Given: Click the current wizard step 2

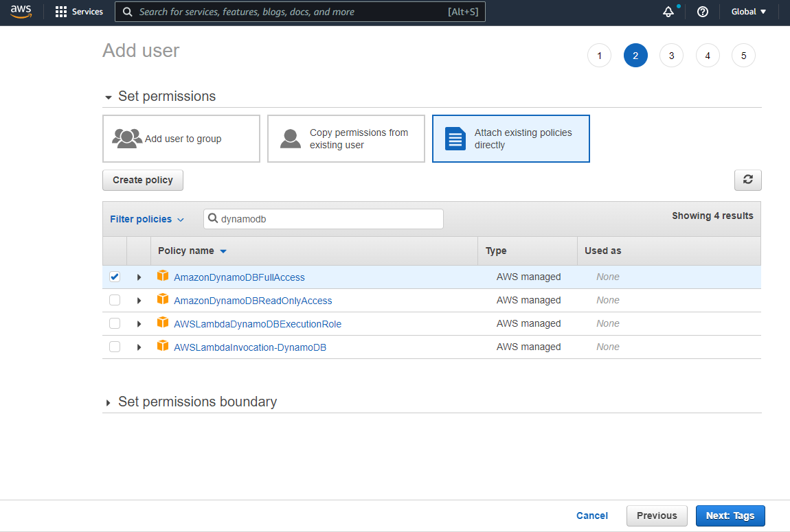Looking at the screenshot, I should tap(635, 56).
